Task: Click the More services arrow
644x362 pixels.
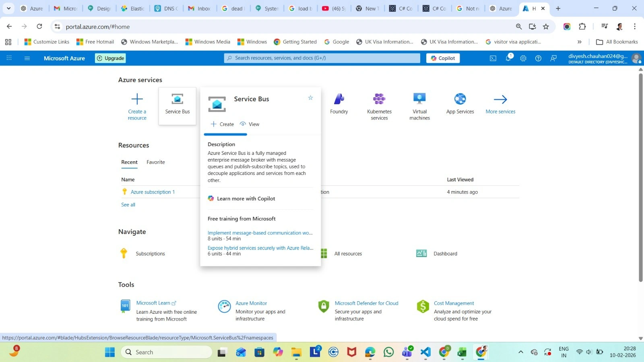Action: point(500,99)
